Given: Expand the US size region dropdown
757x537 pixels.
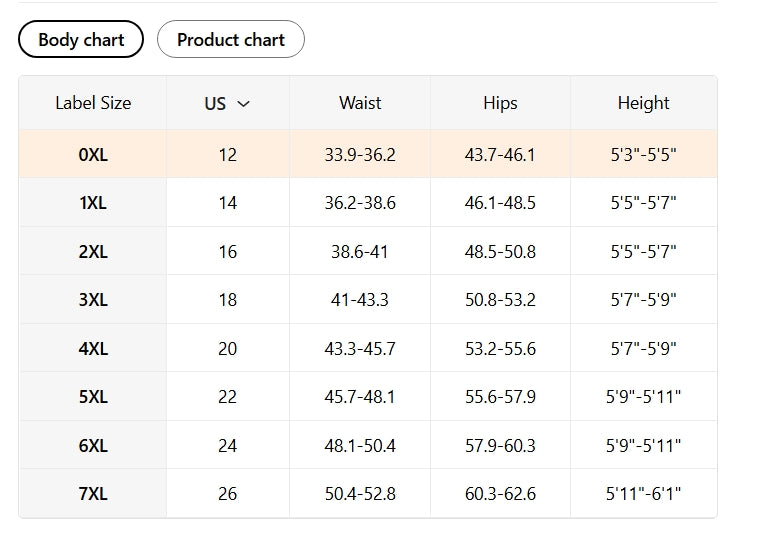Looking at the screenshot, I should [x=227, y=103].
